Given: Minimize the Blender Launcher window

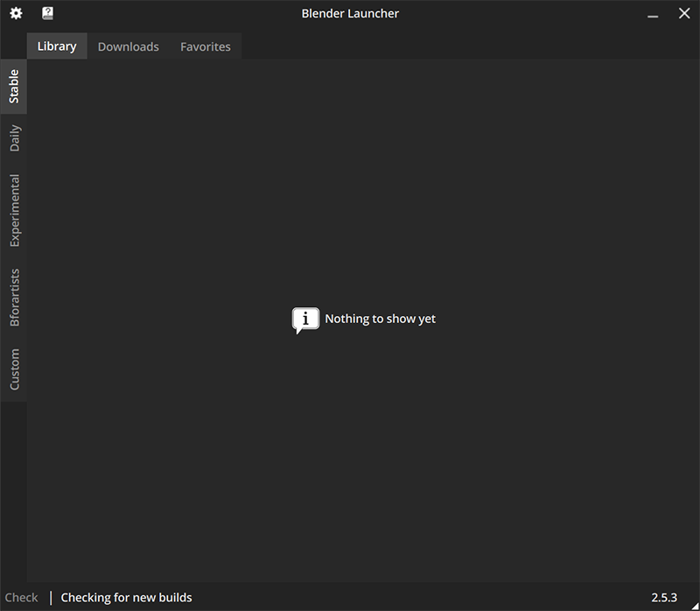Looking at the screenshot, I should [653, 14].
